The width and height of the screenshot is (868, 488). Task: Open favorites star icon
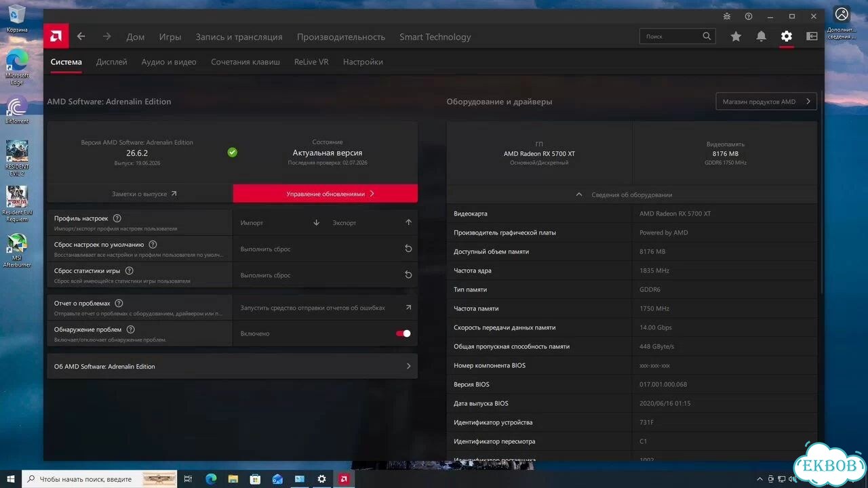coord(736,37)
